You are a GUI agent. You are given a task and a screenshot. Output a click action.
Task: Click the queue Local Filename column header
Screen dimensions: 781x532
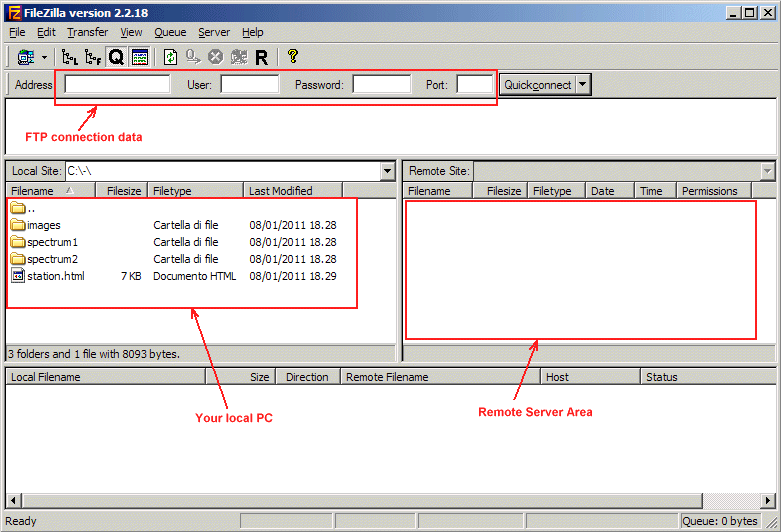point(105,377)
